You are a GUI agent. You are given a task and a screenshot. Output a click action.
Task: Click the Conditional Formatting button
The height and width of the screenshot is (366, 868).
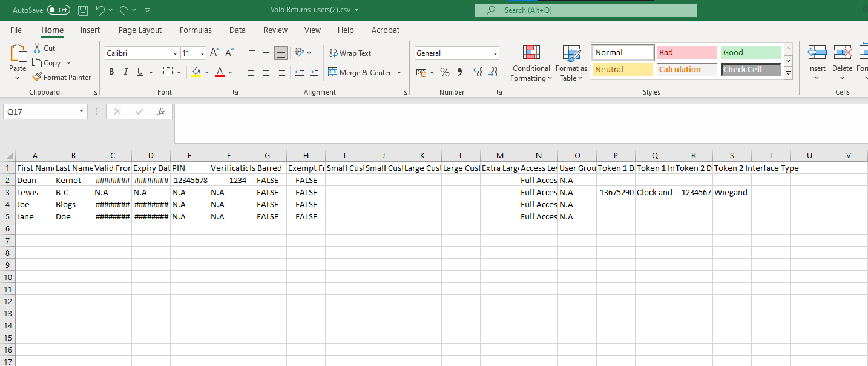click(531, 64)
